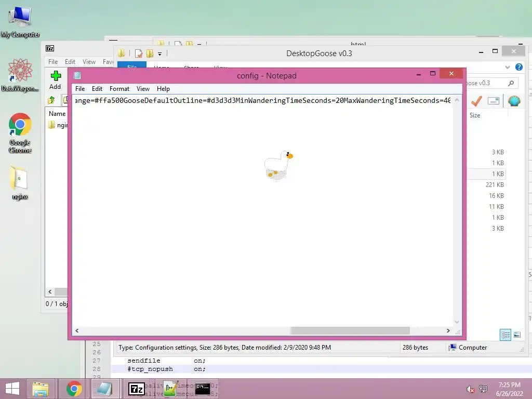Open File Explorer from the taskbar
Viewport: 532px width, 399px height.
tap(41, 389)
